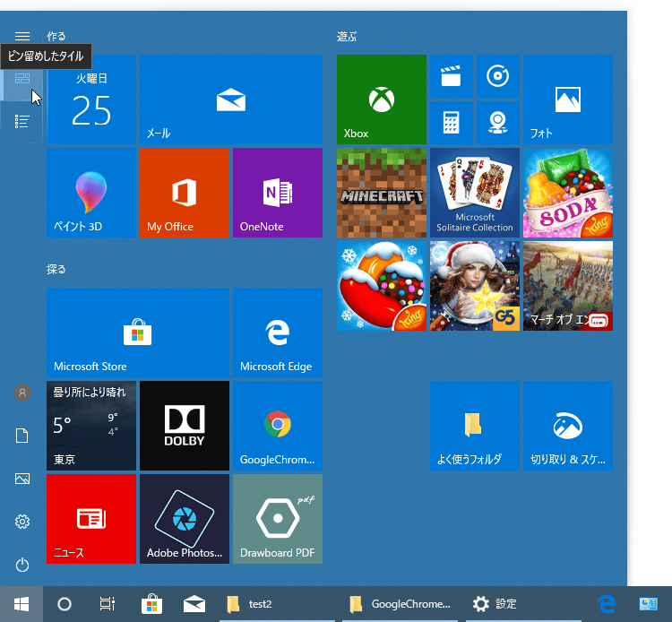The height and width of the screenshot is (622, 672).
Task: Open the Microsoft Store tile
Action: [x=138, y=333]
